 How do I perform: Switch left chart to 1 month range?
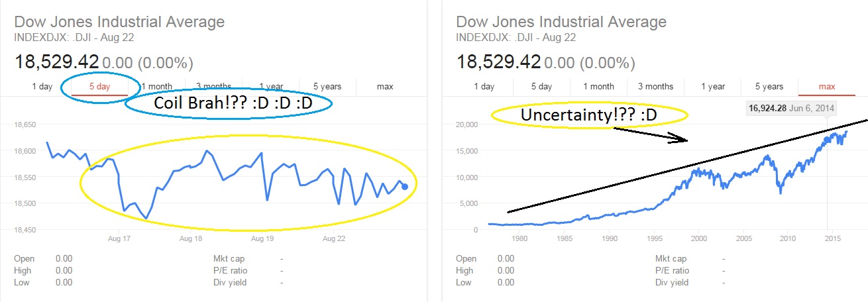tap(157, 87)
